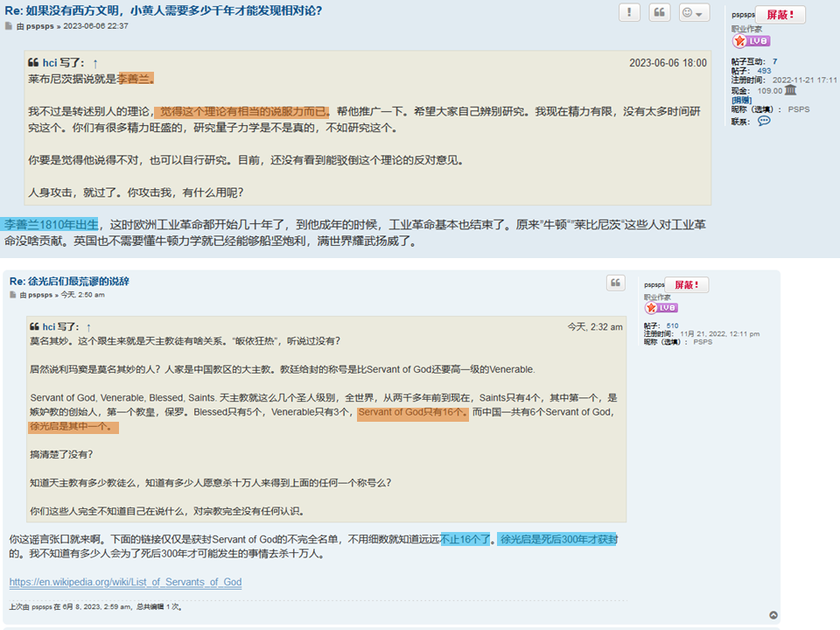Click the highlighted text Servant of God只有16个
The width and height of the screenshot is (840, 630).
pos(412,412)
